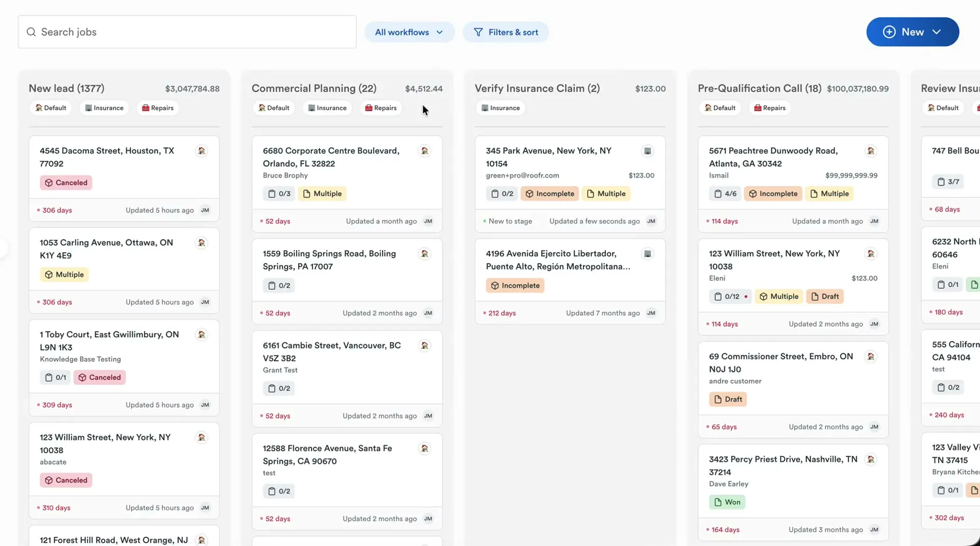Click Commercial Planning (22) column title
The width and height of the screenshot is (980, 546).
pos(314,88)
